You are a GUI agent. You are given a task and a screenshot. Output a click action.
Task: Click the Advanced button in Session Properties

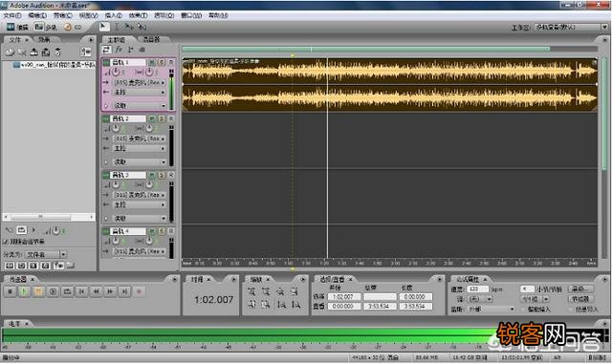580,289
